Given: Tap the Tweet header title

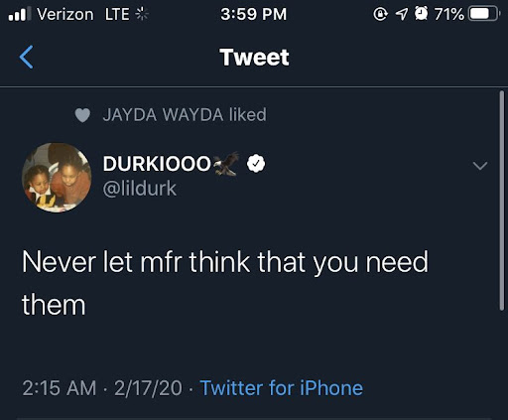Looking at the screenshot, I should pyautogui.click(x=254, y=58).
